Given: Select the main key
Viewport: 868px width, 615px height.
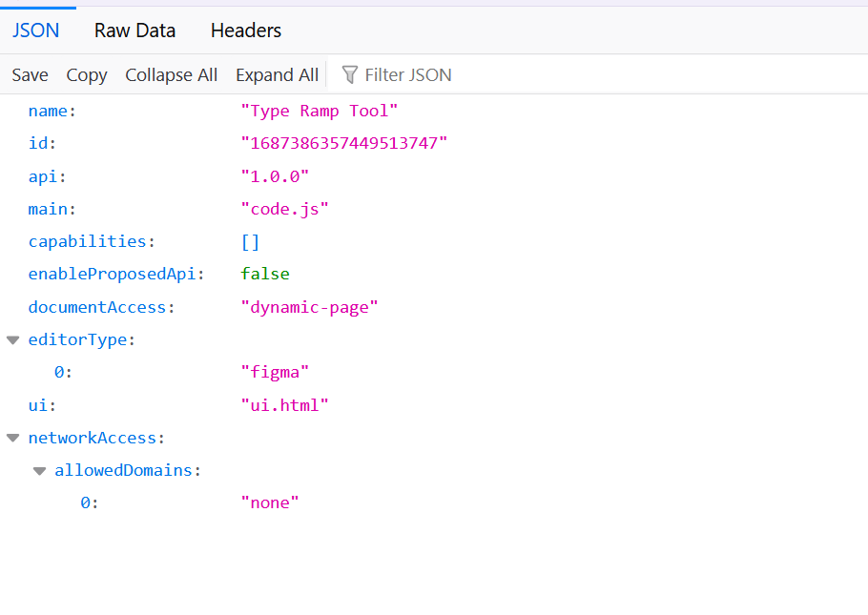Looking at the screenshot, I should point(48,209).
